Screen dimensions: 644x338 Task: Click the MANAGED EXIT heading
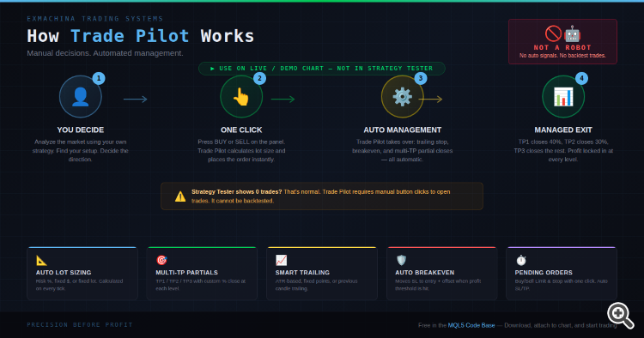(x=563, y=130)
